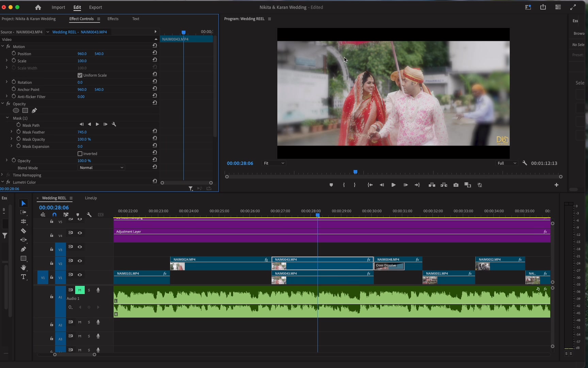Step forward one frame
The image size is (588, 368).
point(406,185)
